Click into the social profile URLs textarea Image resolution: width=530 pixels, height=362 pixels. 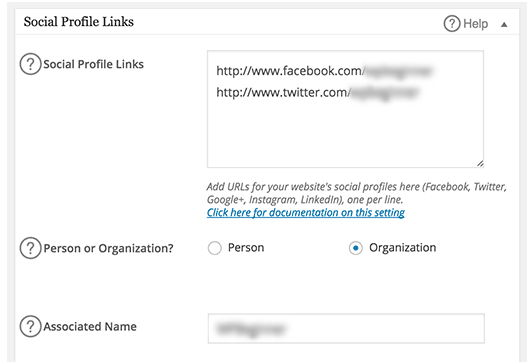click(345, 109)
